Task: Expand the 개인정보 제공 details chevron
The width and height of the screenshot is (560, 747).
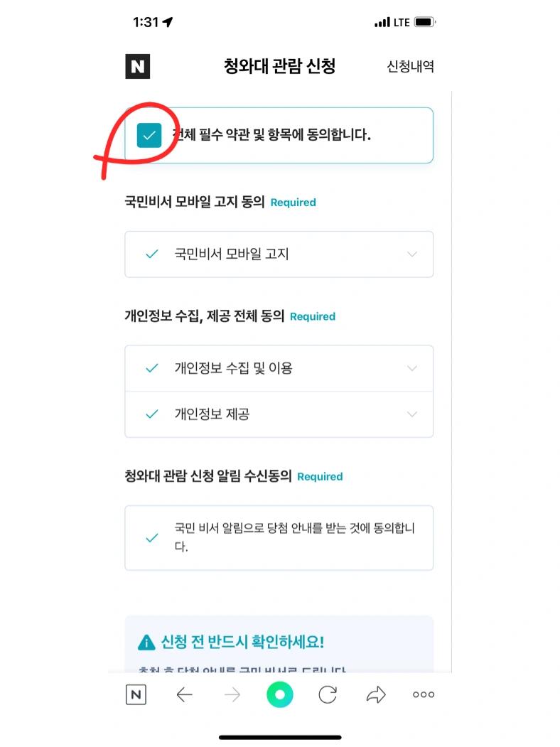Action: click(412, 414)
